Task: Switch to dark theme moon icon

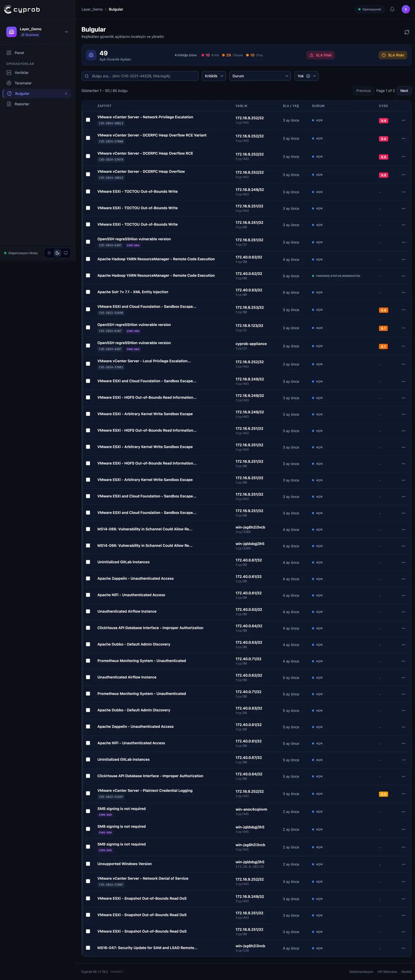Action: pyautogui.click(x=57, y=253)
